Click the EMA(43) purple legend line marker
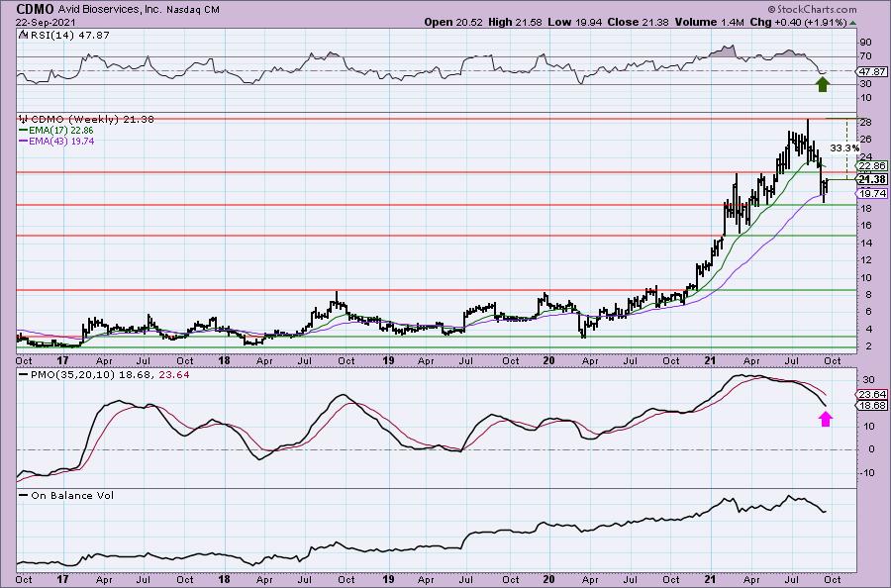This screenshot has height=588, width=891. (x=24, y=141)
